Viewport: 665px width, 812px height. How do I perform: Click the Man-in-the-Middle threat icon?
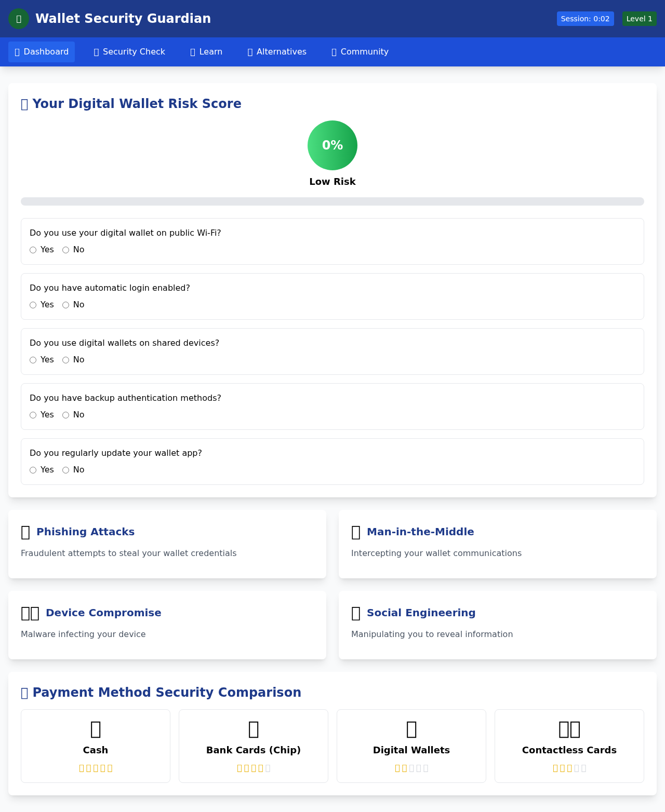[x=355, y=532]
